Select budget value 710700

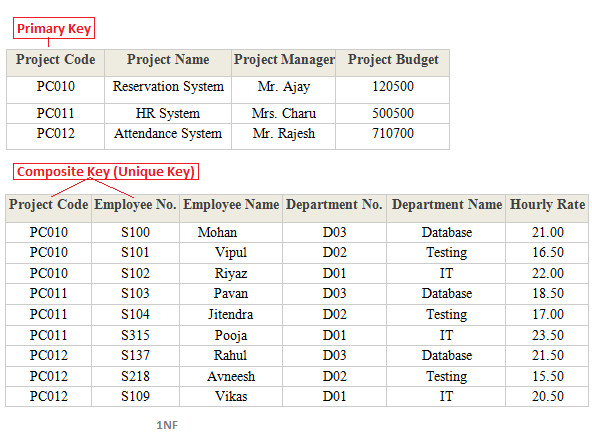(x=393, y=133)
